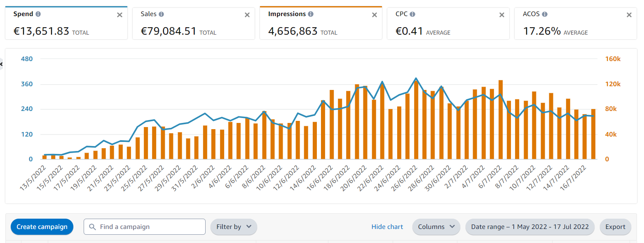Click the Create campaign button
This screenshot has height=243, width=644.
[x=42, y=227]
